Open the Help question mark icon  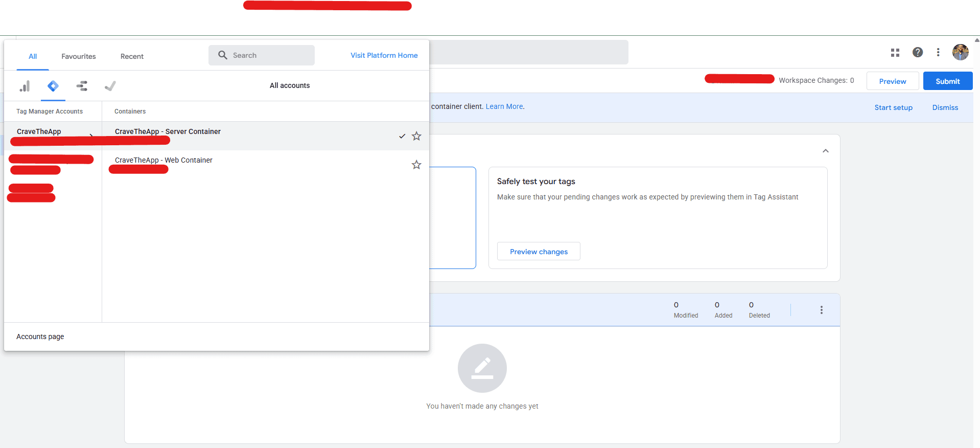pyautogui.click(x=918, y=52)
